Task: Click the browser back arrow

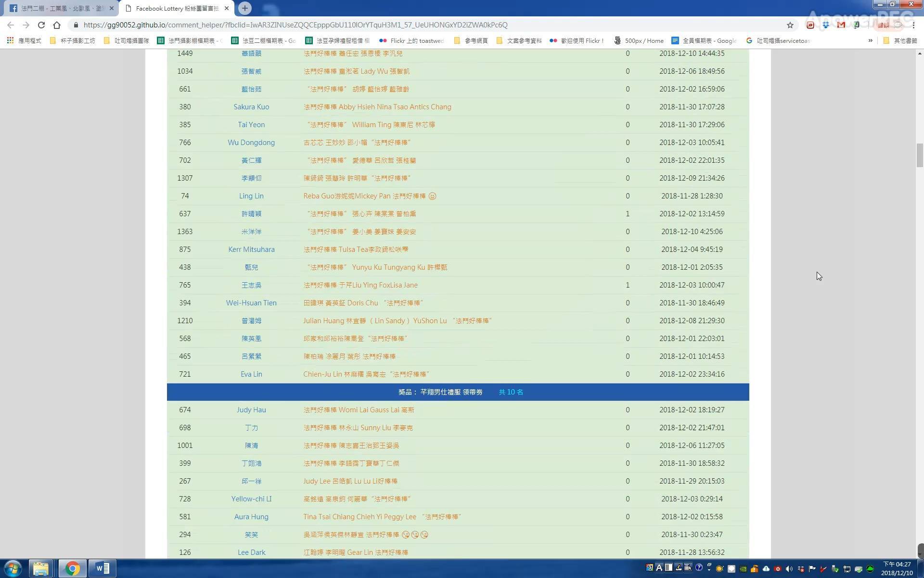Action: point(11,25)
